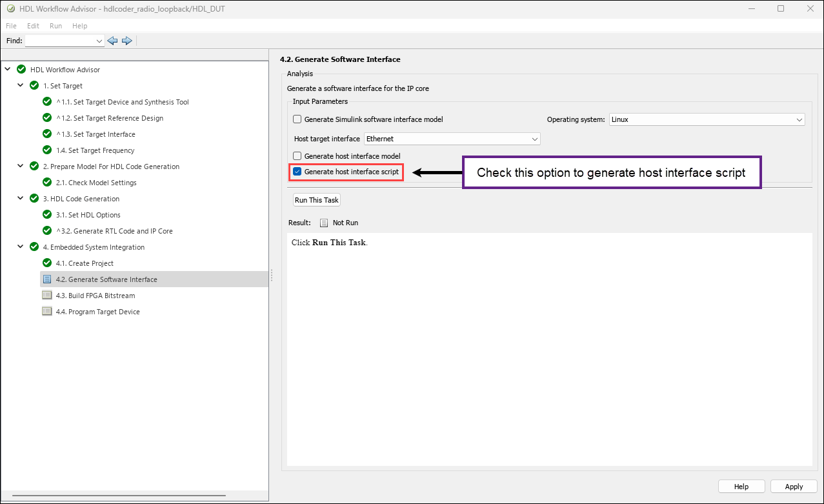This screenshot has width=824, height=504.
Task: Click the 4.4 Program Target Device task icon
Action: coord(46,312)
